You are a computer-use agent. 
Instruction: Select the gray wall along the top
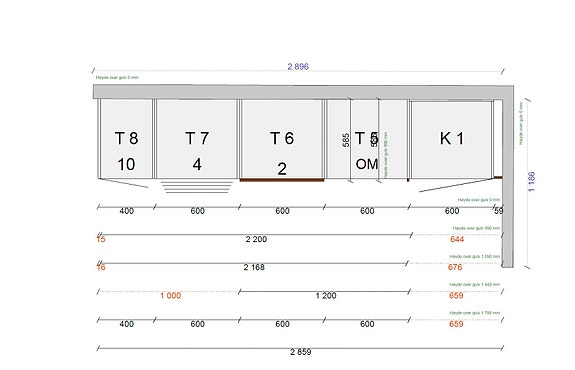pos(303,92)
